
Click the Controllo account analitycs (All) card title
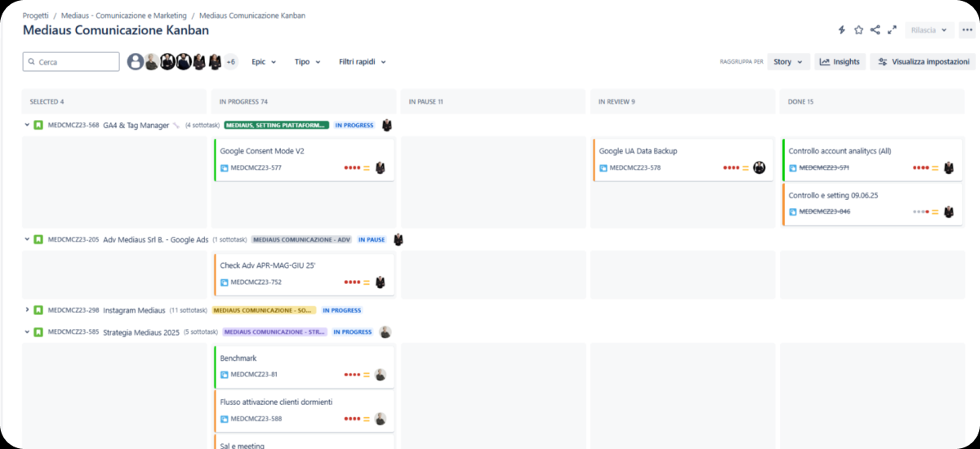pos(840,151)
